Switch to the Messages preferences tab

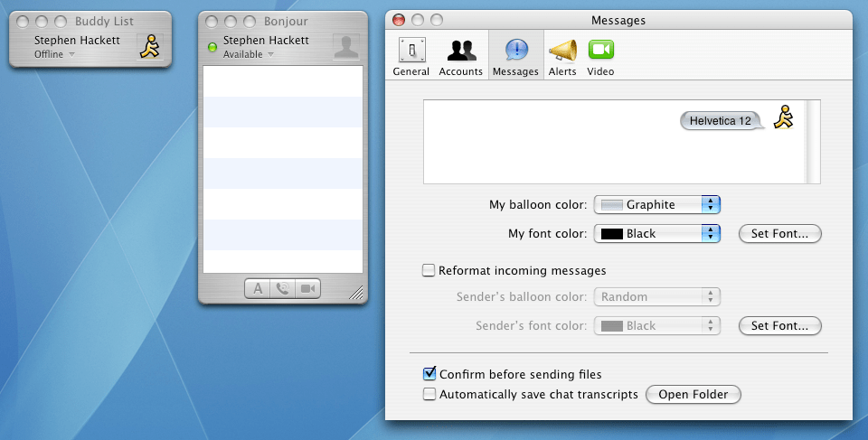(x=515, y=56)
